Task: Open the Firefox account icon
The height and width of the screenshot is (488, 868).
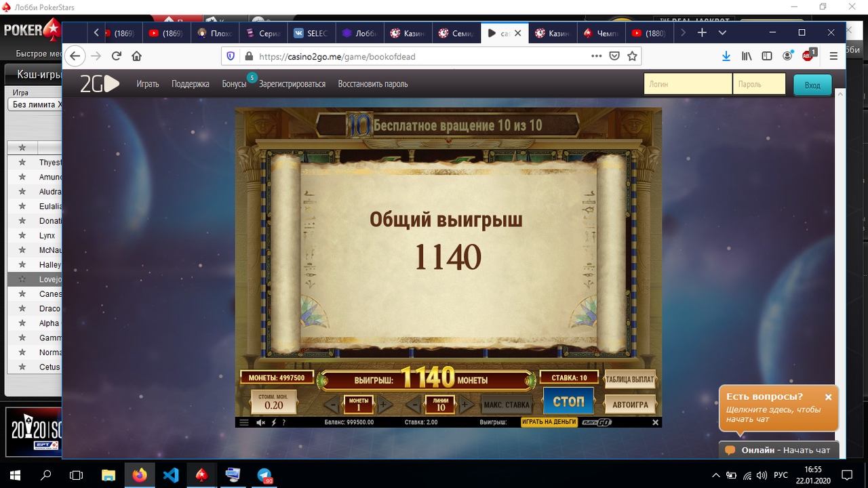Action: [x=787, y=56]
